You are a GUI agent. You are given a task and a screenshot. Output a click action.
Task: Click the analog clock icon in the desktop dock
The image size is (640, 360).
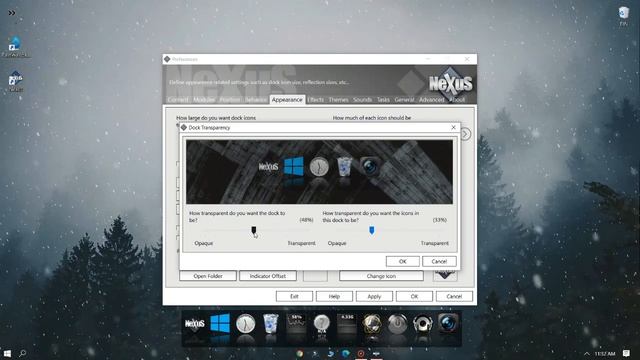(245, 324)
